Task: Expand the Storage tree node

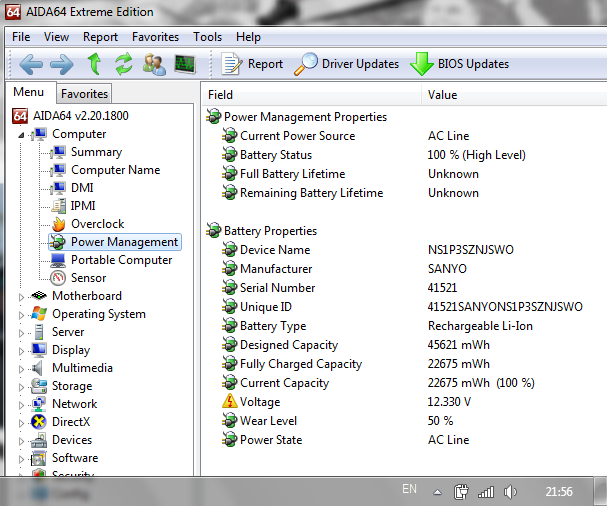Action: pos(22,386)
